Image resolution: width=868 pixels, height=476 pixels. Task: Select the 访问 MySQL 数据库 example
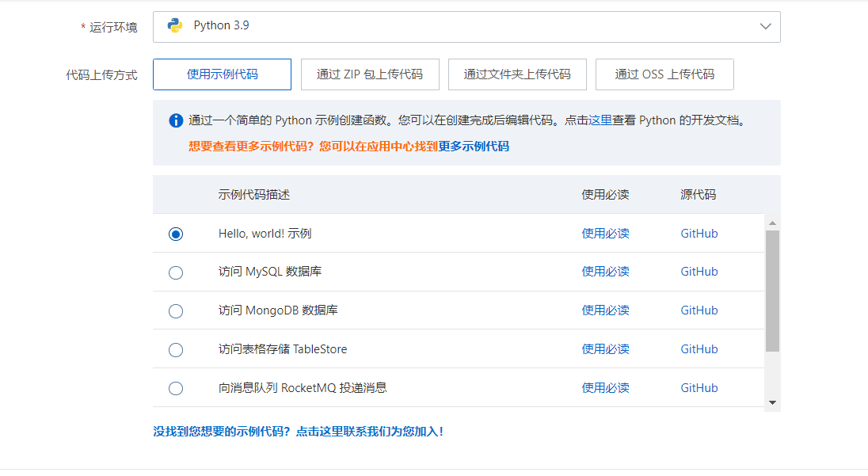175,272
